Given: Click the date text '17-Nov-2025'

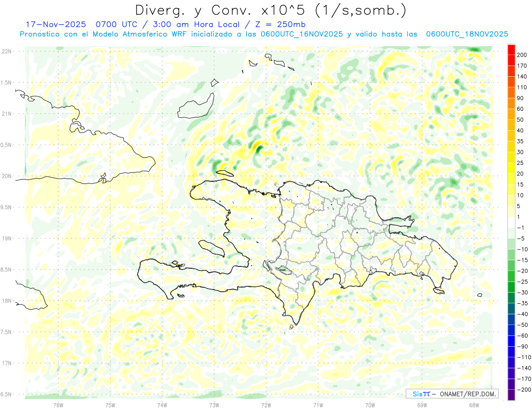Looking at the screenshot, I should (56, 24).
